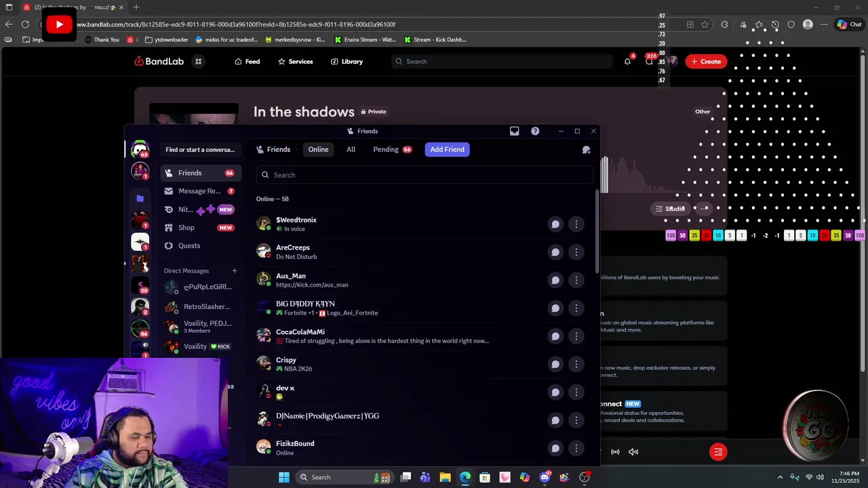
Task: Click the friends Search field
Action: coord(425,175)
